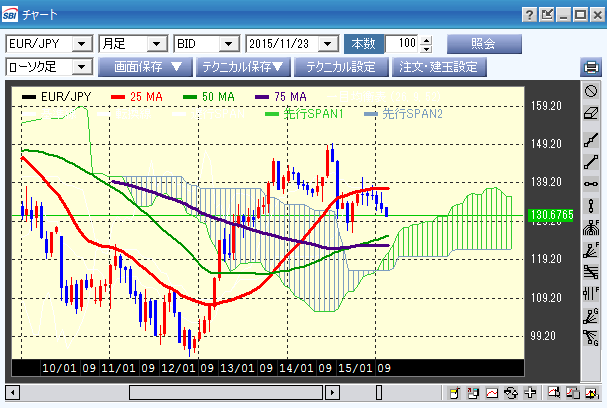Click the 本数 button

pyautogui.click(x=364, y=44)
